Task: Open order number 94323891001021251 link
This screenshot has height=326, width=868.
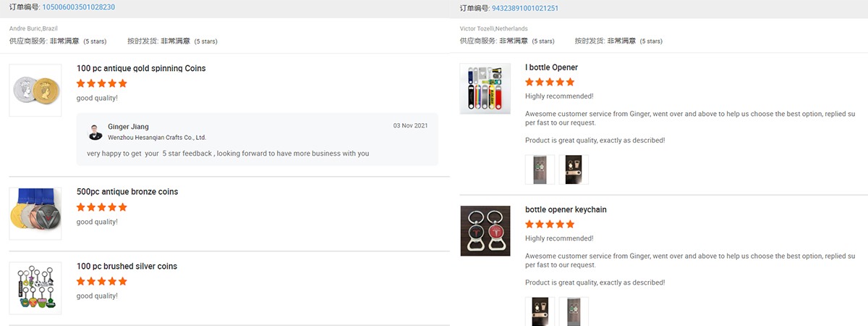Action: pos(524,9)
